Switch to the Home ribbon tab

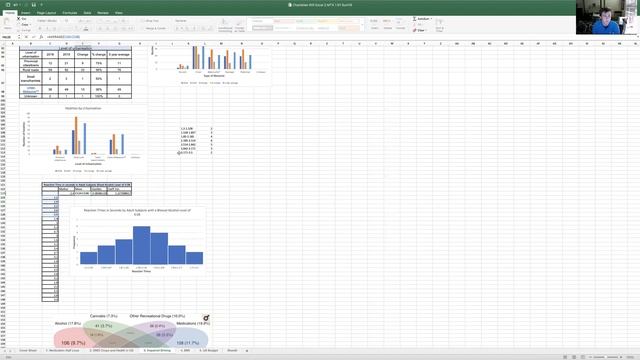pos(10,13)
